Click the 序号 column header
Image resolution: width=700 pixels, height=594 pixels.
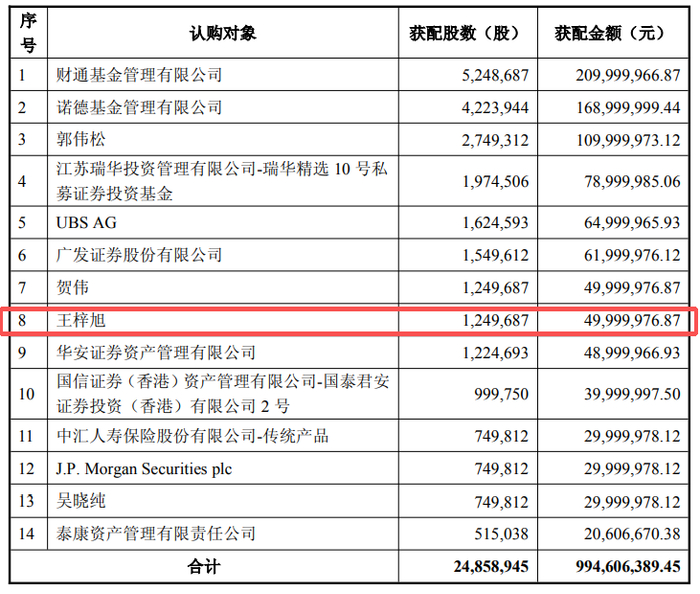tap(28, 33)
